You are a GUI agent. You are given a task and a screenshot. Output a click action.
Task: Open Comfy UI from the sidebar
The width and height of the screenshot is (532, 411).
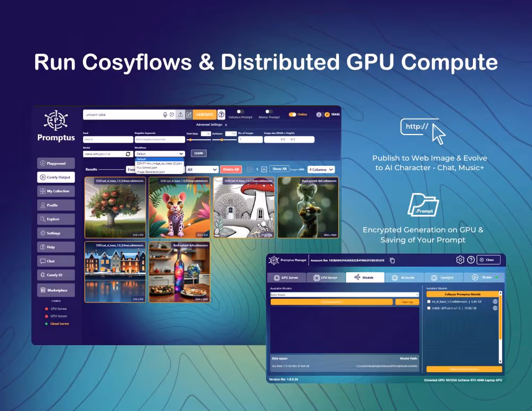(x=56, y=275)
